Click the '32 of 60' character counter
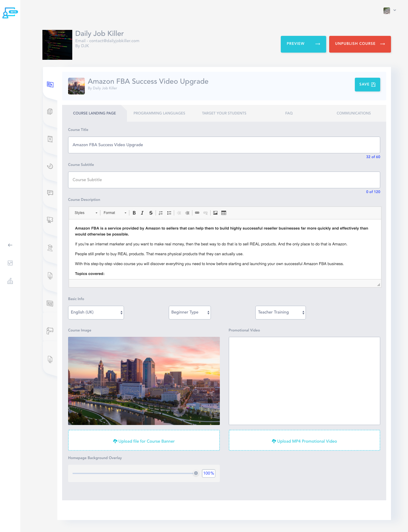Viewport: 408px width, 532px height. pyautogui.click(x=373, y=157)
